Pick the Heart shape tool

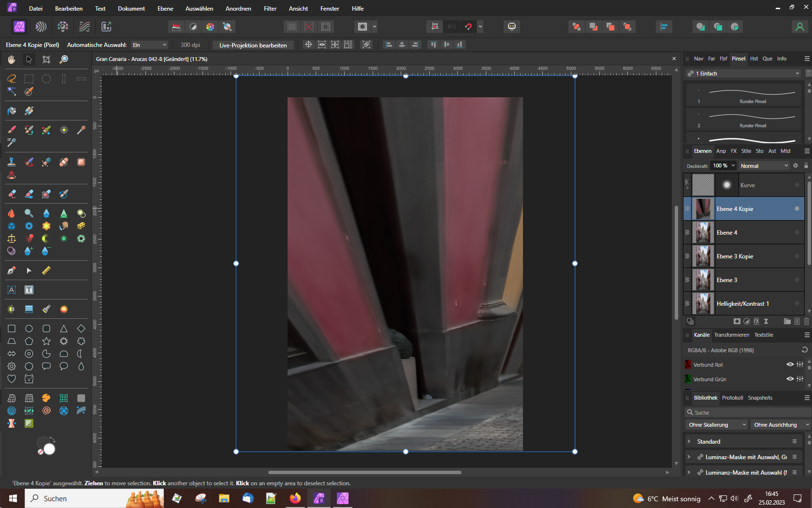click(12, 379)
